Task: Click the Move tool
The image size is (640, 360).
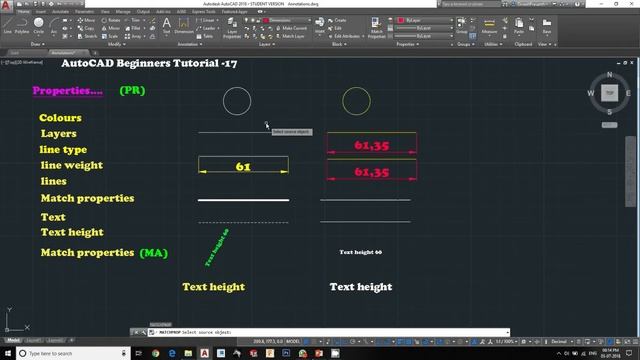Action: (x=86, y=20)
